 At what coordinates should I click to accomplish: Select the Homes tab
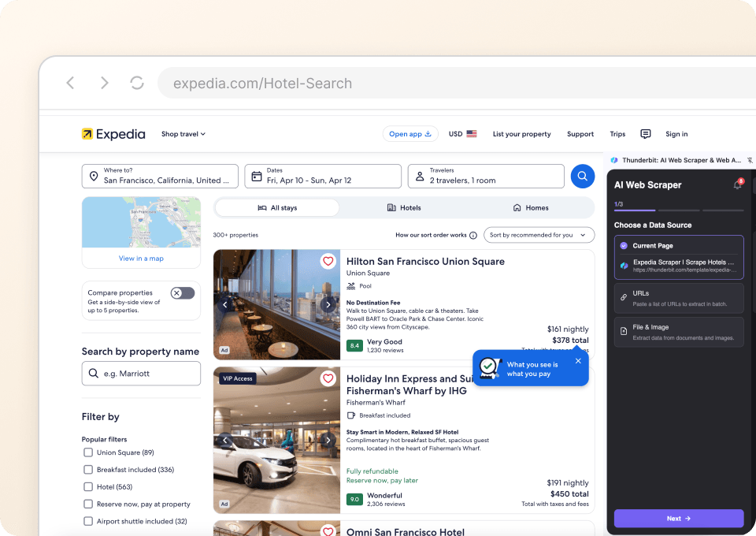pos(531,208)
